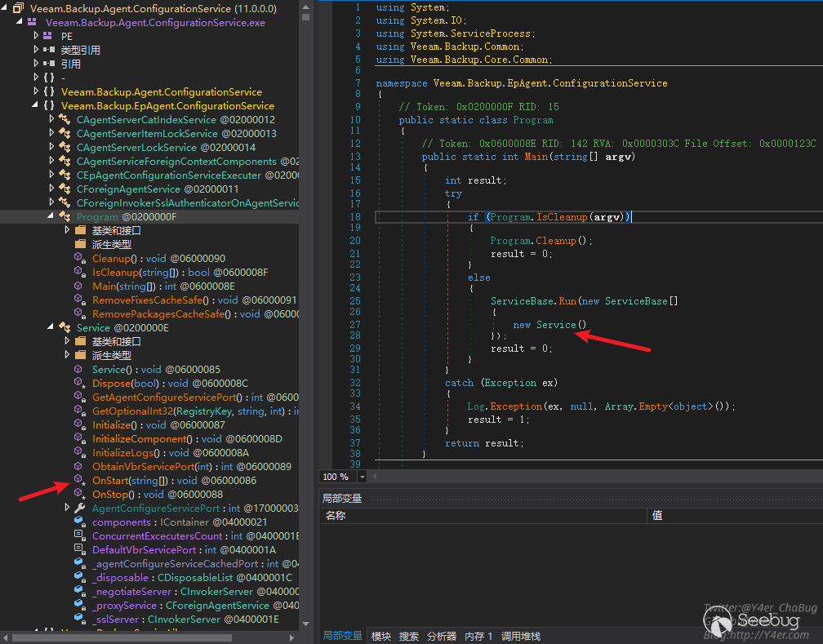Click the wrench icon beside AgentConfigureServicePort
823x644 pixels.
tap(79, 508)
